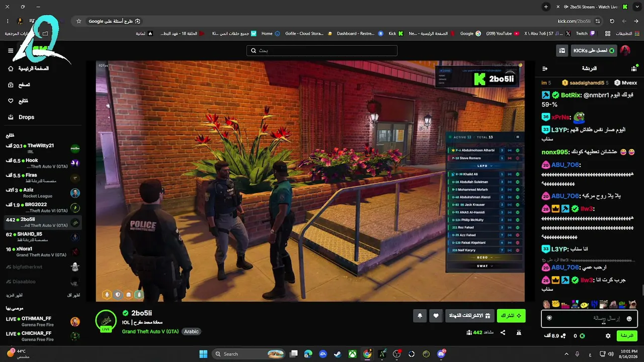Open the EA app from the taskbar
644x362 pixels.
[x=323, y=354]
